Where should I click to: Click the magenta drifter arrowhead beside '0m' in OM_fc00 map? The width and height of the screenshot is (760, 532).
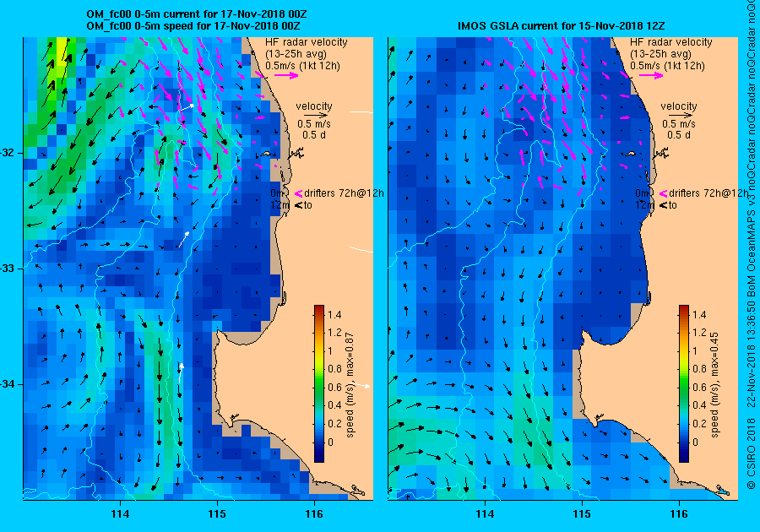[x=299, y=193]
